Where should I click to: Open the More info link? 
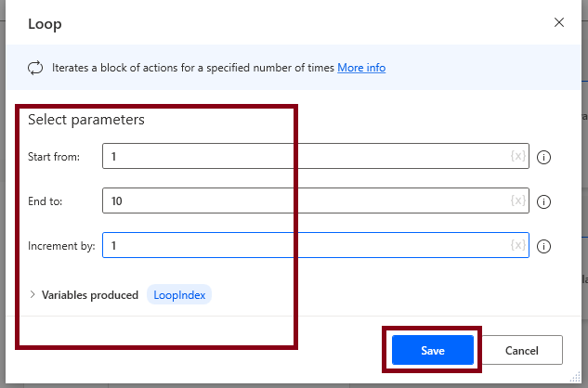tap(361, 68)
